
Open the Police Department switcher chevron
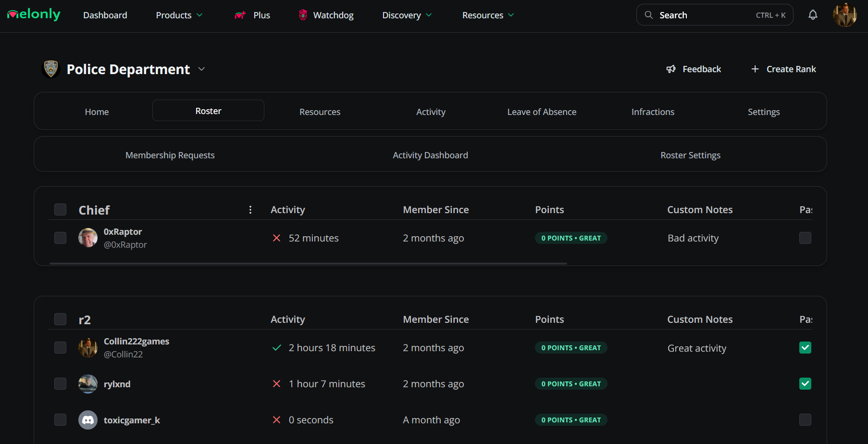(x=201, y=69)
